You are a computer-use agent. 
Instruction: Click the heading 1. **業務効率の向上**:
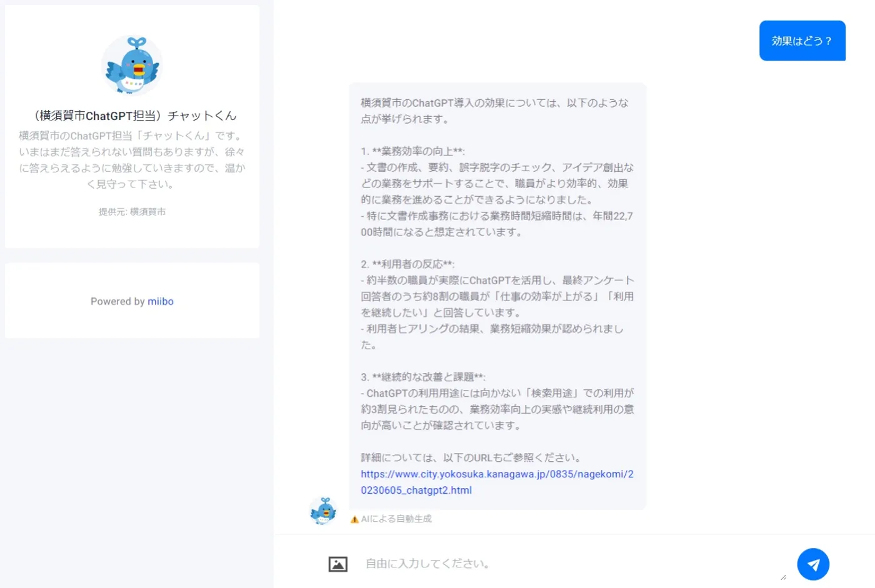412,151
